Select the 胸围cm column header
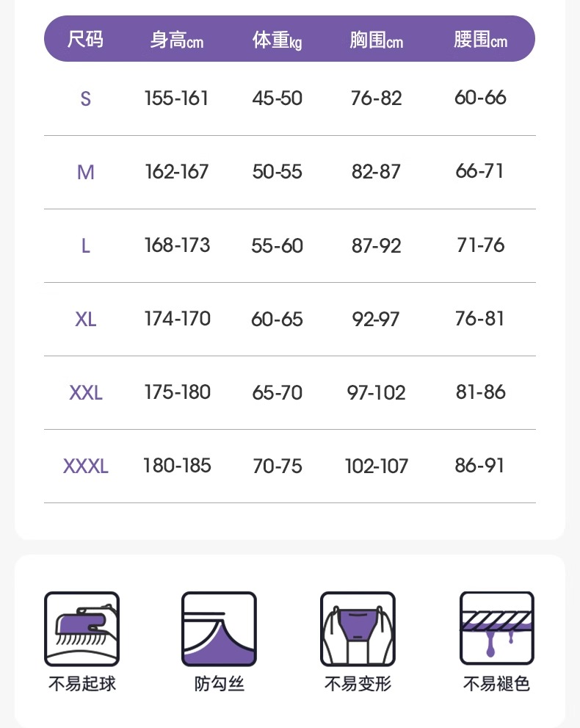580x728 pixels. pyautogui.click(x=376, y=40)
